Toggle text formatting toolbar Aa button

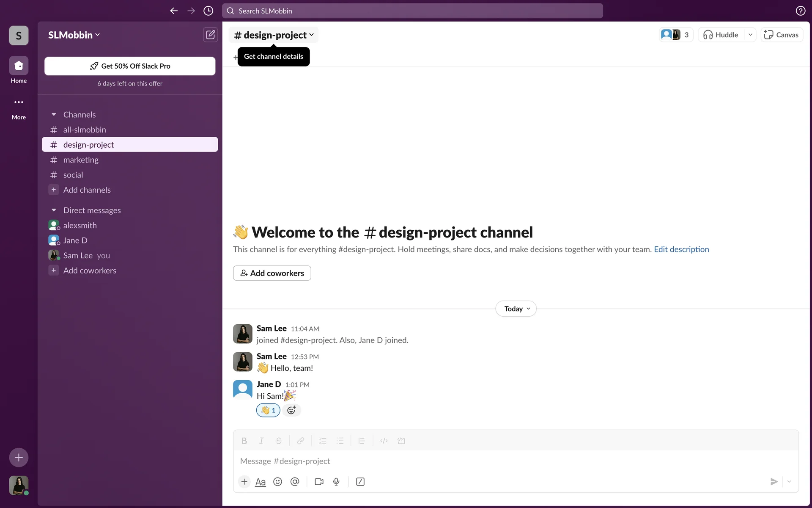click(x=261, y=482)
